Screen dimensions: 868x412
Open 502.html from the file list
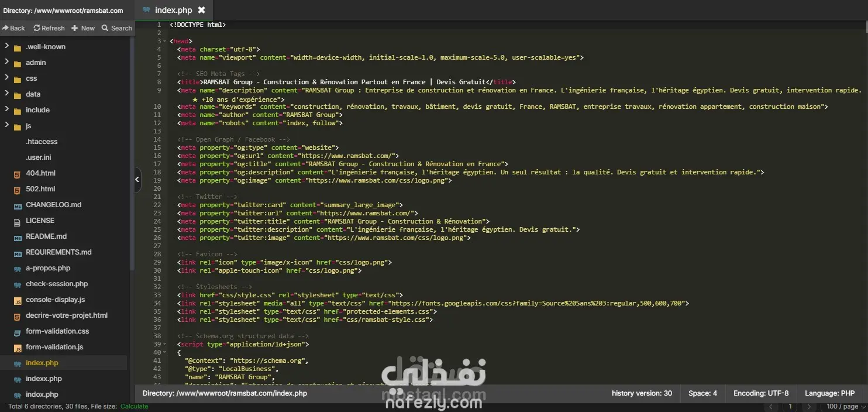(x=40, y=189)
